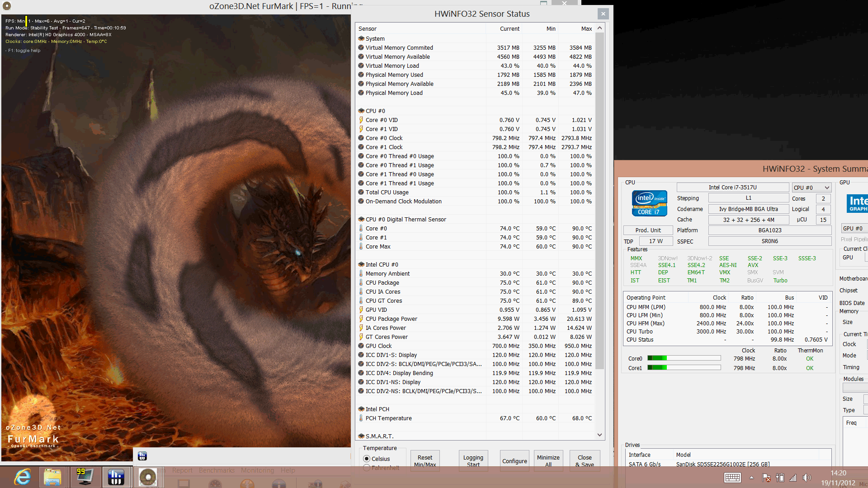
Task: Click the sensor list scroll-up arrow
Action: [x=600, y=28]
